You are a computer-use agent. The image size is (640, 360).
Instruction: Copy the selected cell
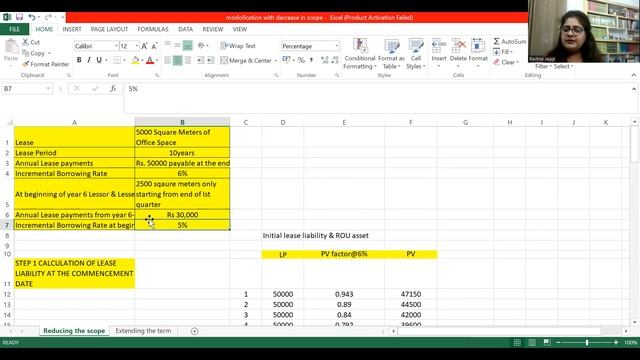click(33, 53)
